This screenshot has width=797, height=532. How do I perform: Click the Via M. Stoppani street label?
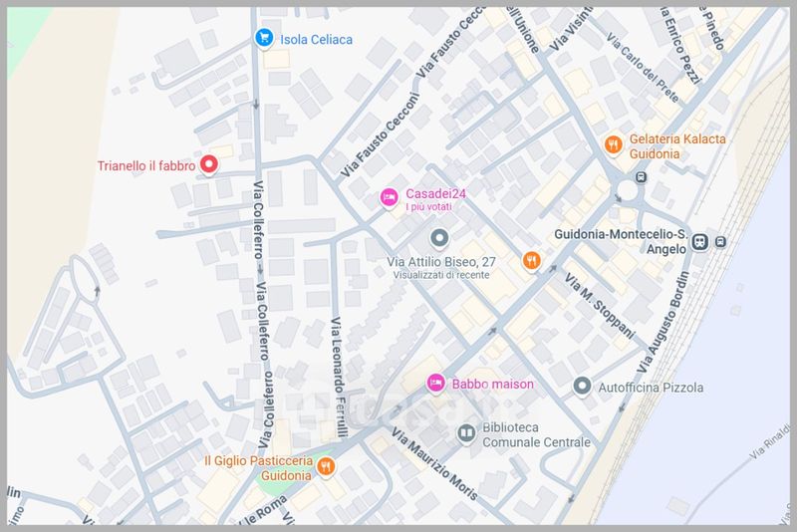tap(600, 306)
